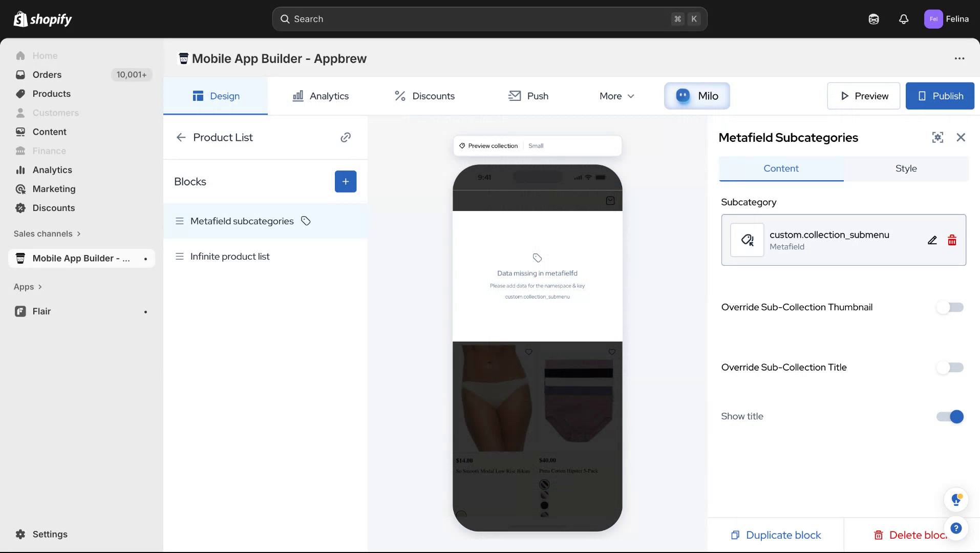Expand the Sales channels section
Viewport: 980px width, 553px height.
(46, 233)
